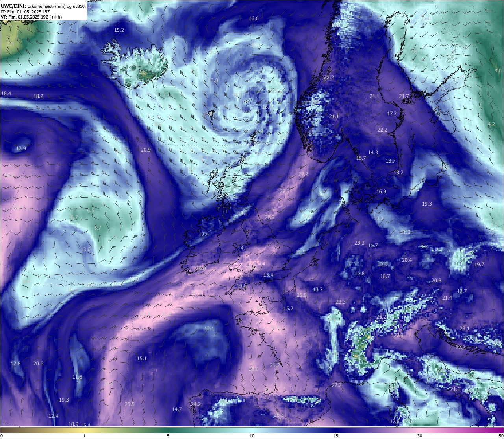Select the 23.1 value on the map
This screenshot has height=439, width=504.
pyautogui.click(x=465, y=329)
